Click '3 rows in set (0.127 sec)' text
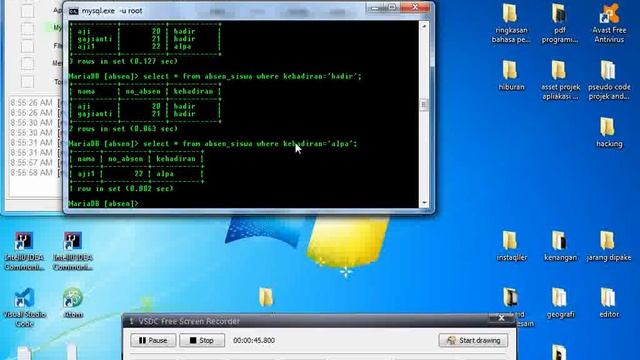The image size is (640, 360). [x=124, y=61]
